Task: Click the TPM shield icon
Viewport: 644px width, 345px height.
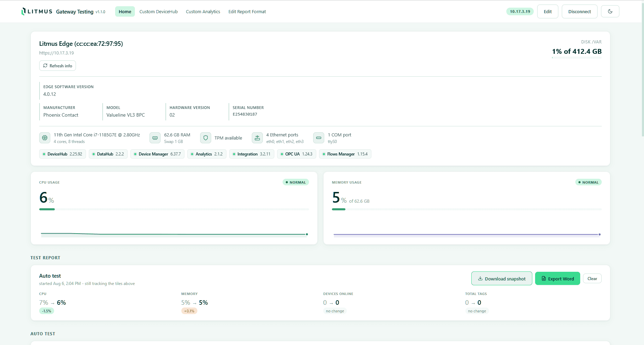Action: 206,138
